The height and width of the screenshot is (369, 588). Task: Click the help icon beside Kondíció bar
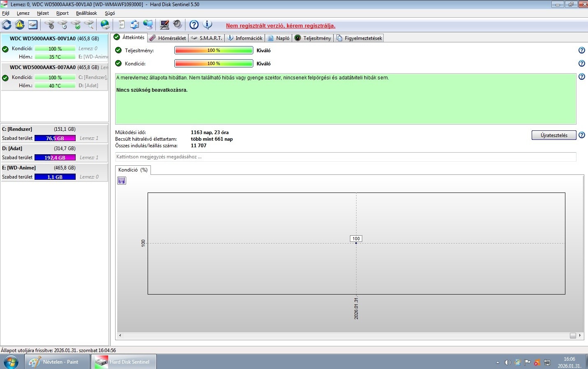[581, 63]
